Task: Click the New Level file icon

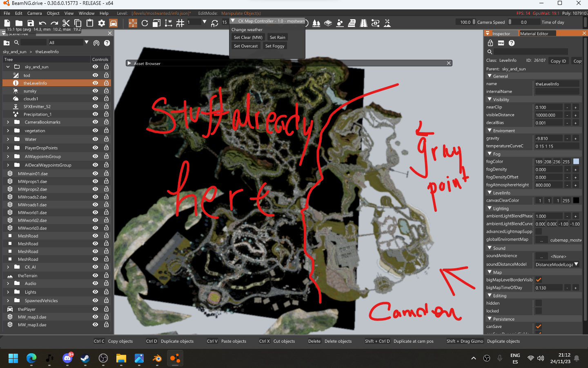Action: click(x=7, y=23)
